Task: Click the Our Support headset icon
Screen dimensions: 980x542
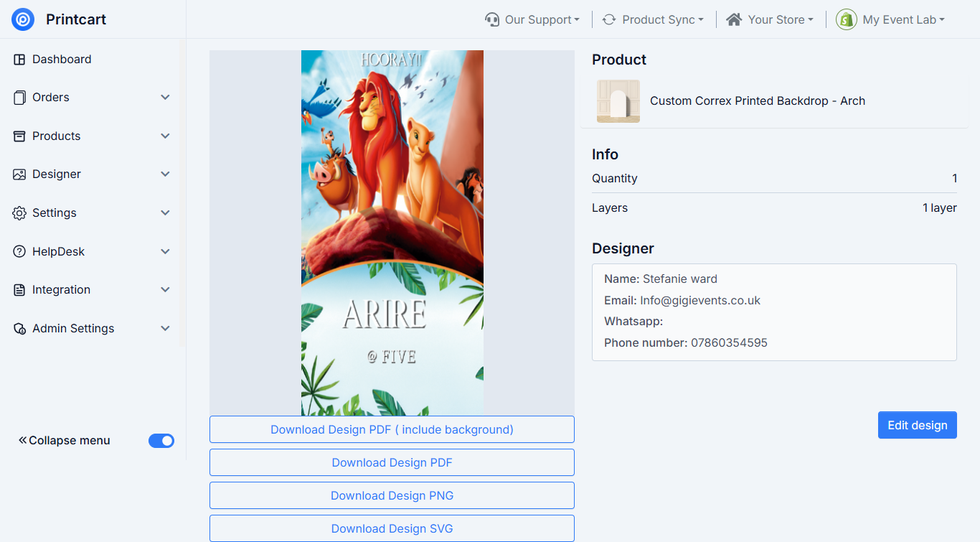Action: (492, 19)
